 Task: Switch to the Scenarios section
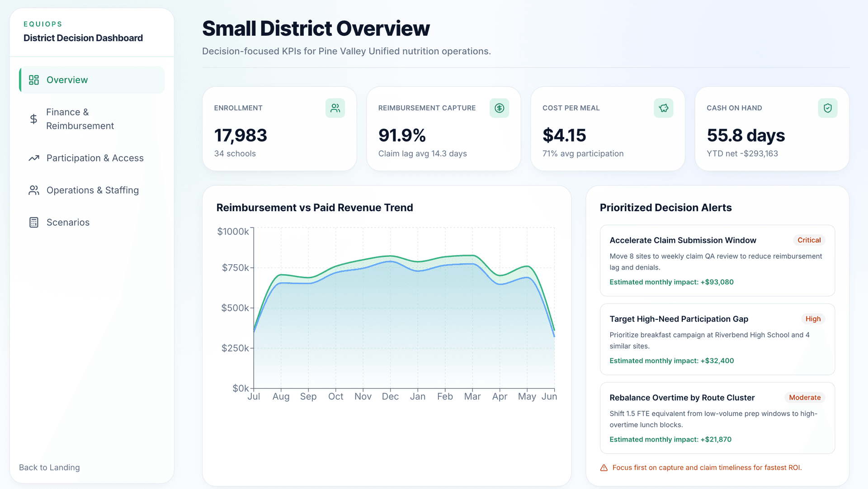point(67,222)
